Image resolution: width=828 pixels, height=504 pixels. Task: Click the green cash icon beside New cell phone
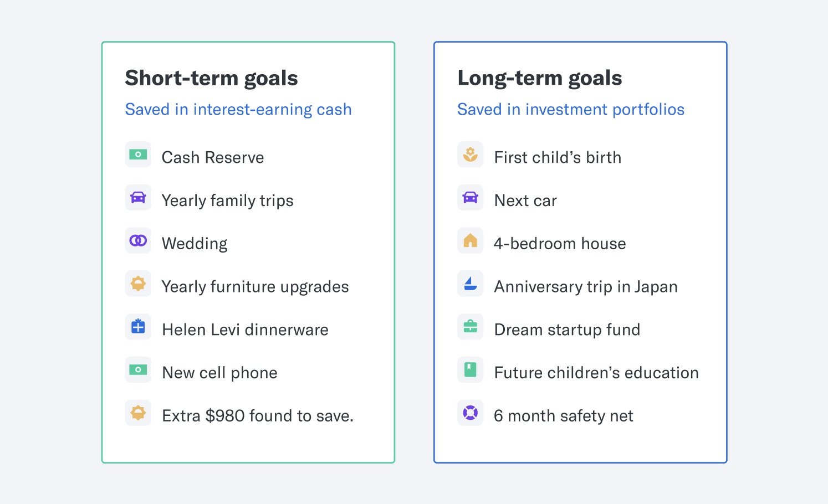[138, 369]
